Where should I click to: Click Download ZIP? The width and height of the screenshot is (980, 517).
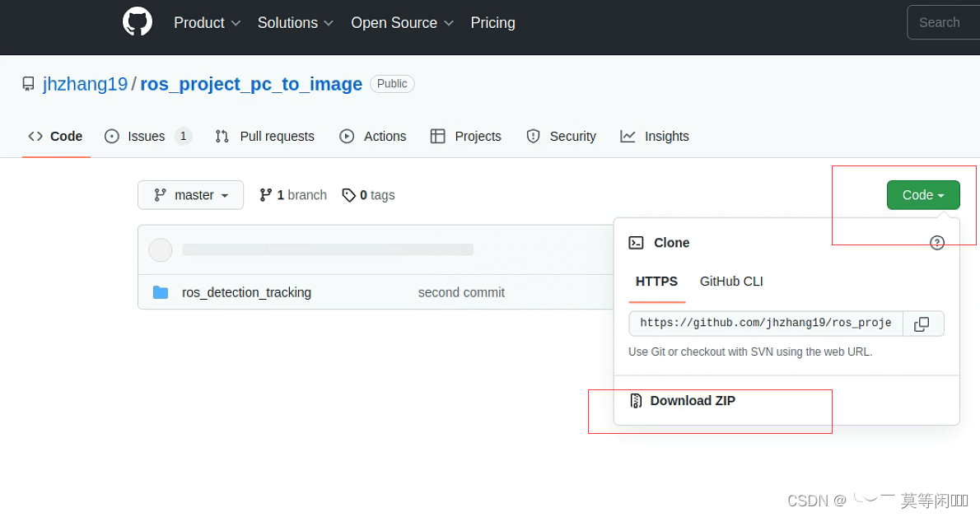[693, 401]
